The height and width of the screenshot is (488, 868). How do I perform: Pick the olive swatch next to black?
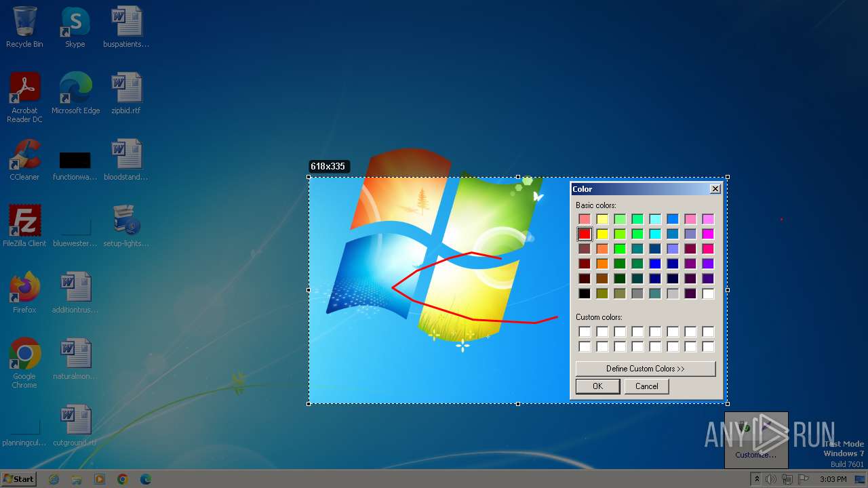point(602,293)
